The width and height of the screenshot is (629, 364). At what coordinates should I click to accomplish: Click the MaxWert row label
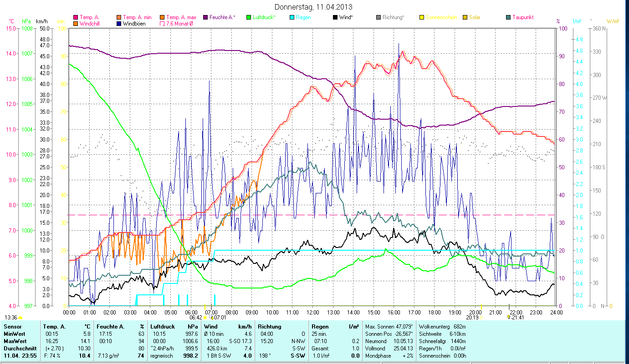(x=15, y=341)
